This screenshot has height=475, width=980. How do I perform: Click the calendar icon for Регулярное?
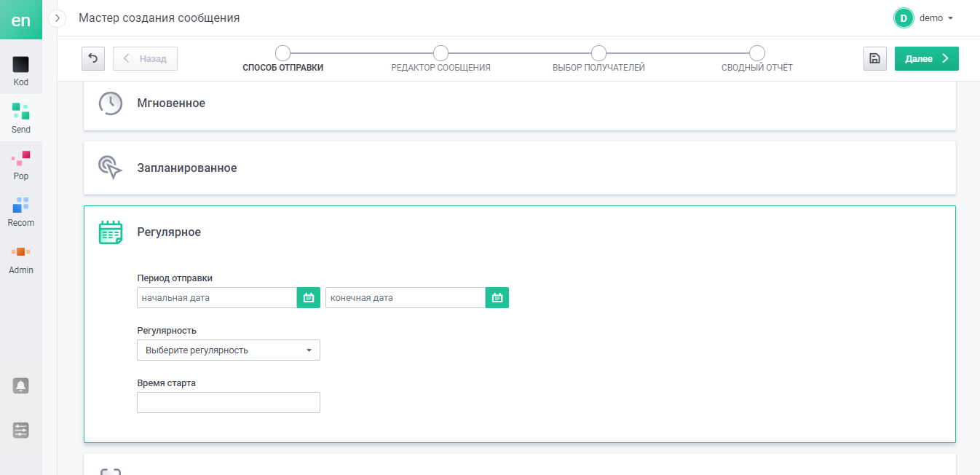point(111,232)
